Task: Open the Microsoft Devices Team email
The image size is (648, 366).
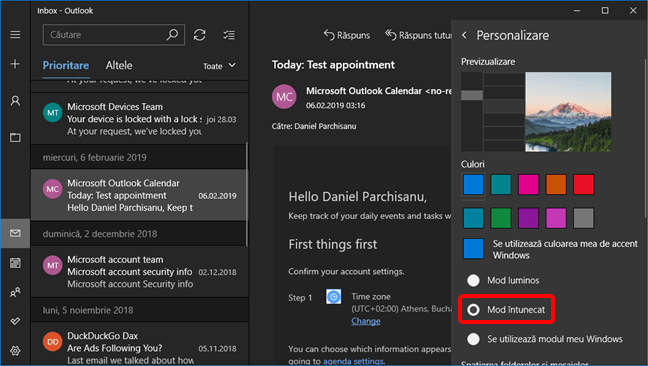Action: 139,119
